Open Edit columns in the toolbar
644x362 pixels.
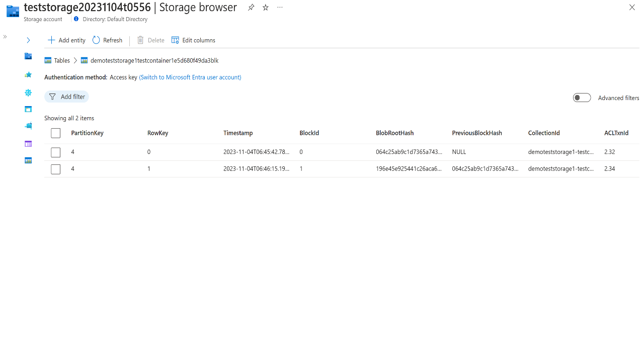click(193, 40)
